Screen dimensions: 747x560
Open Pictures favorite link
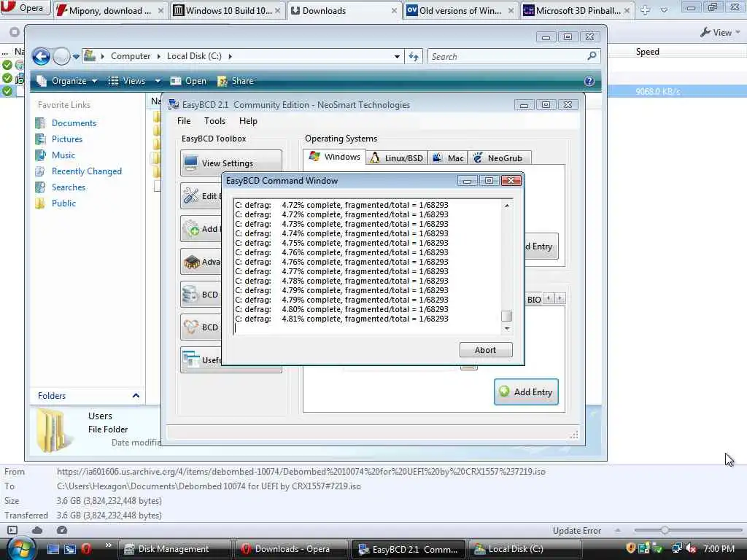tap(66, 139)
